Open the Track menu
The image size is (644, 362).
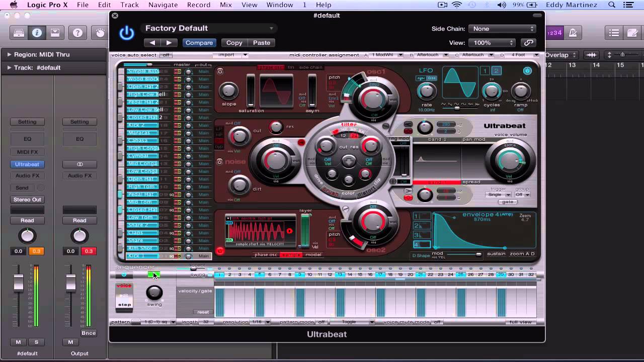tap(129, 5)
